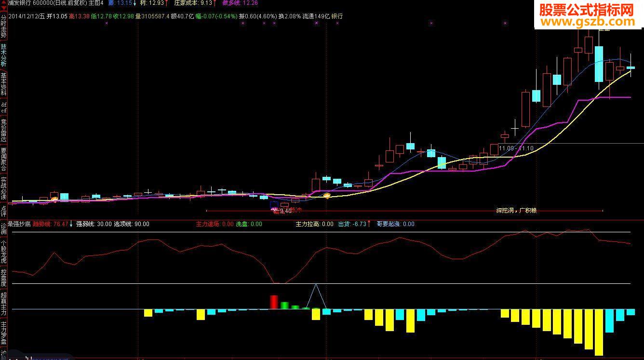Switch to the 要闻聚合 sidebar tab
Screen dimensions: 644x360
(3, 160)
